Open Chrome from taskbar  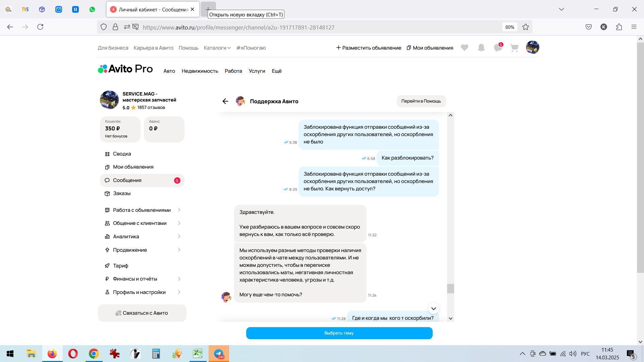(x=94, y=354)
